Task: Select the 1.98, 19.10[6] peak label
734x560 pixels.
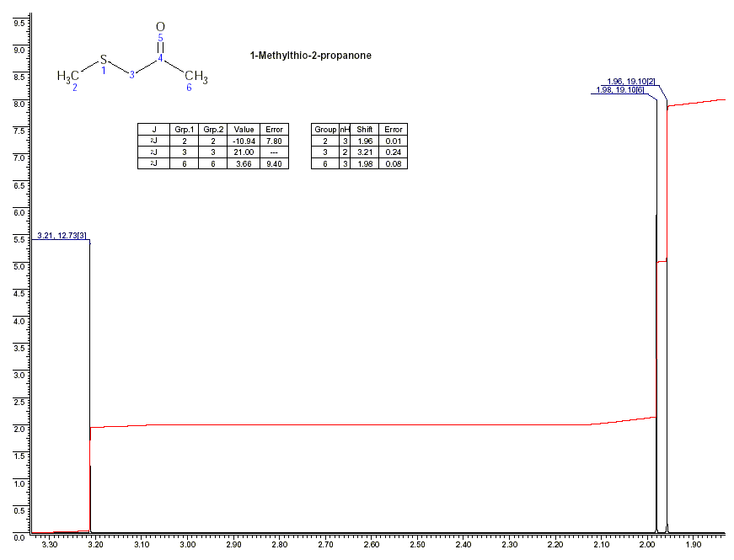Action: pos(619,90)
